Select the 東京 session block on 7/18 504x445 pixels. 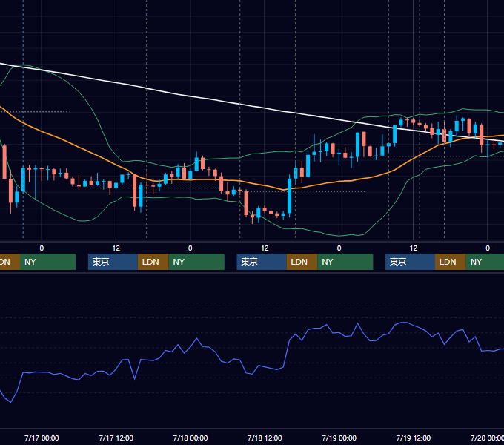point(262,262)
